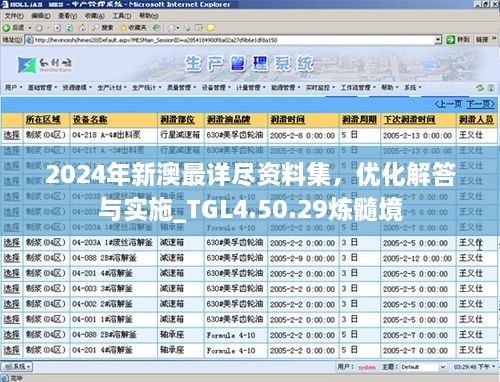The height and width of the screenshot is (382, 500).
Task: Go to the Home page icon
Action: [x=82, y=28]
